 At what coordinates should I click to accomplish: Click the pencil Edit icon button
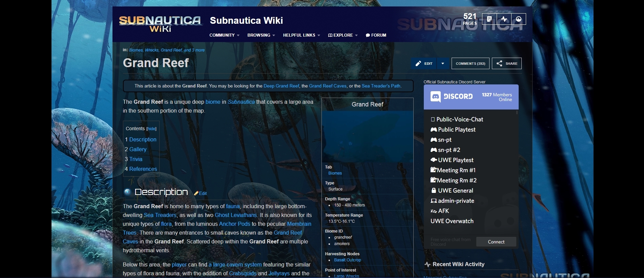tap(424, 63)
